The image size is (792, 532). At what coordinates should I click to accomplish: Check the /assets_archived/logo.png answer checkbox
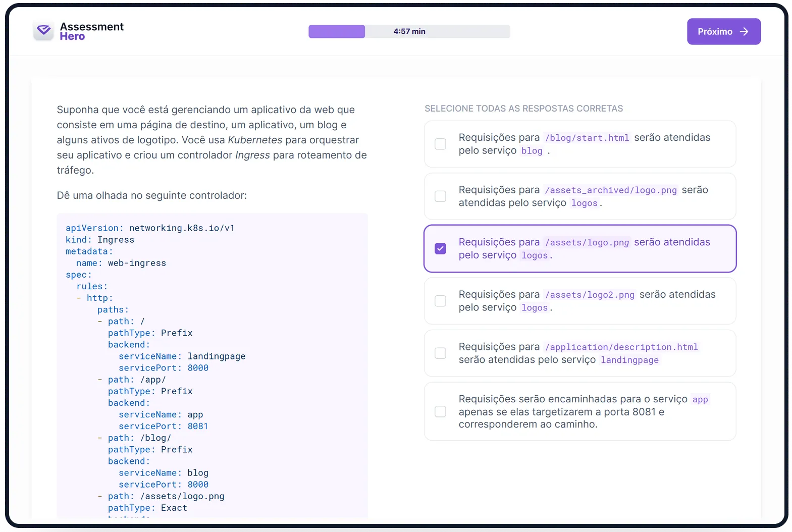[441, 196]
